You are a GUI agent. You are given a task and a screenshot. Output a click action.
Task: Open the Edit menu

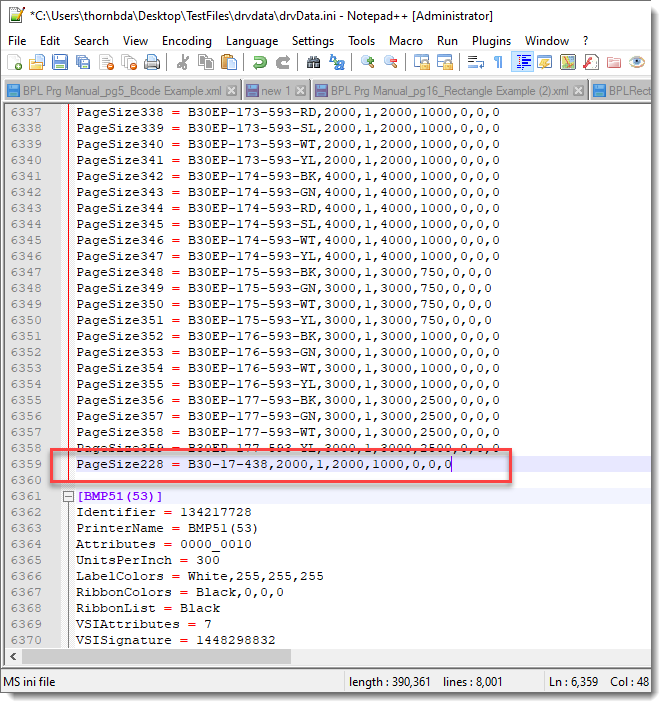click(x=50, y=41)
